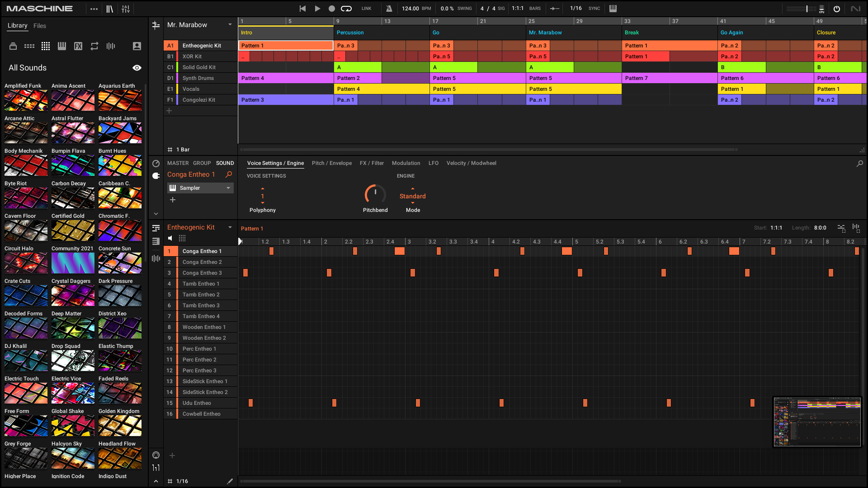868x488 pixels.
Task: Click the MIDI keyboard icon in header
Action: [x=613, y=9]
